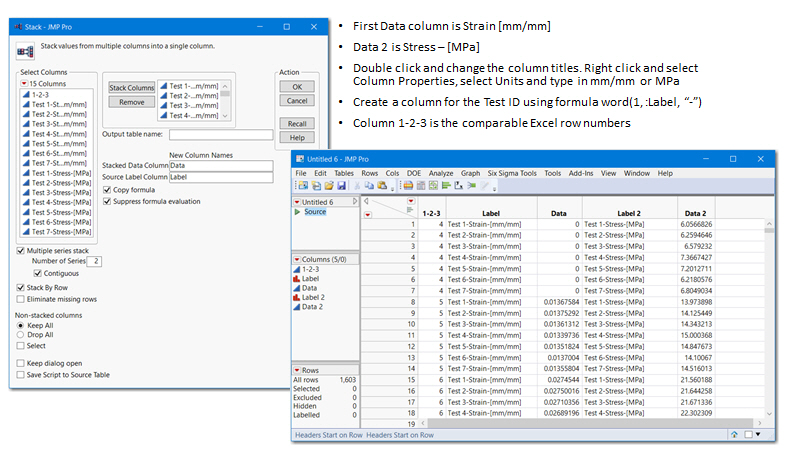
Task: Open the 15 Columns red triangle menu
Action: click(24, 84)
